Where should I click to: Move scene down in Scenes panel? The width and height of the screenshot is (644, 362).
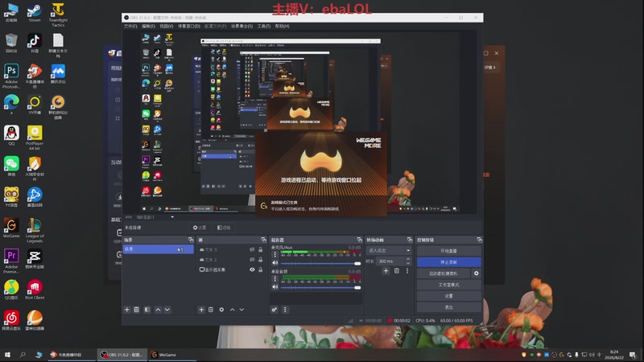click(x=167, y=310)
